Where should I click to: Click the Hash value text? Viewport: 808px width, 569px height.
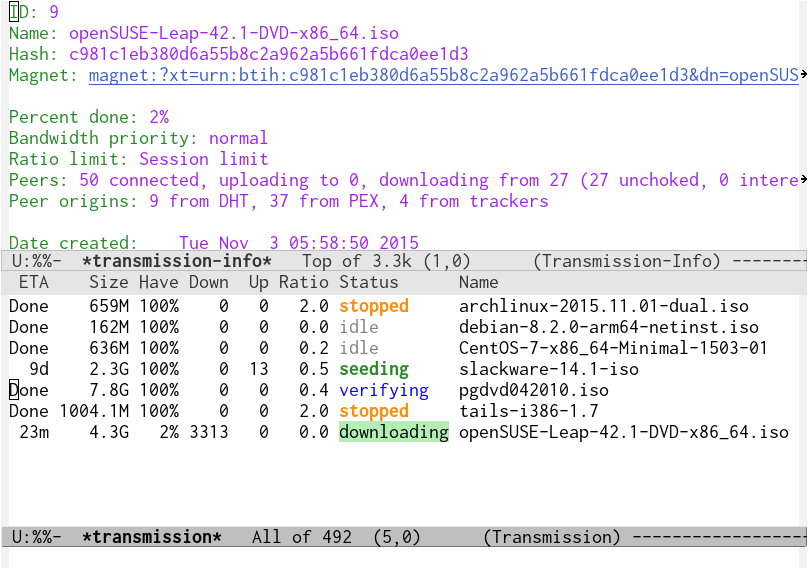point(268,55)
